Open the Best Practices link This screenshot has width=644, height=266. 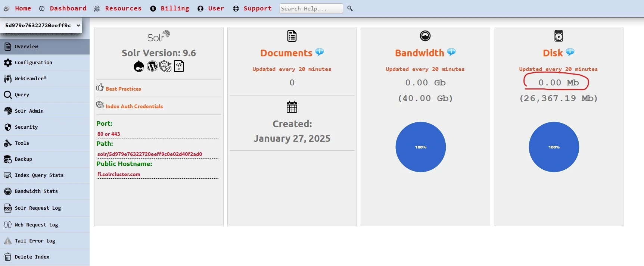(123, 89)
